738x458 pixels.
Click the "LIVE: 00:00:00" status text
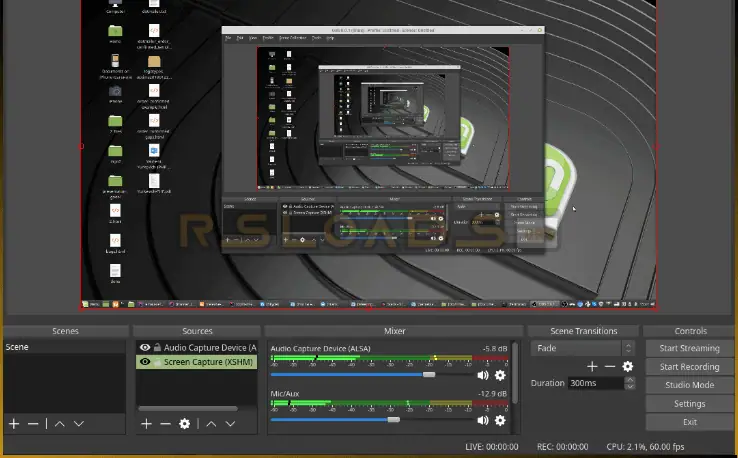pyautogui.click(x=492, y=447)
